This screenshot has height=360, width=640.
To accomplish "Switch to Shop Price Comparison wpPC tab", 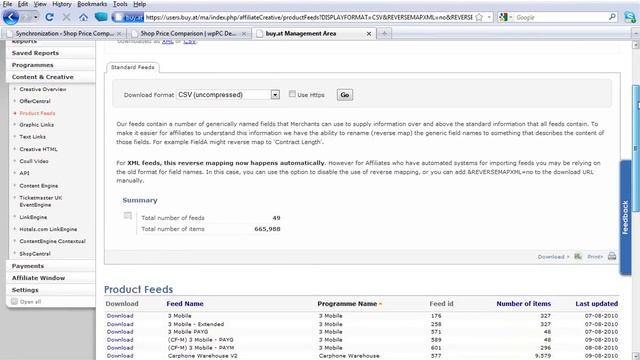I will [x=188, y=33].
